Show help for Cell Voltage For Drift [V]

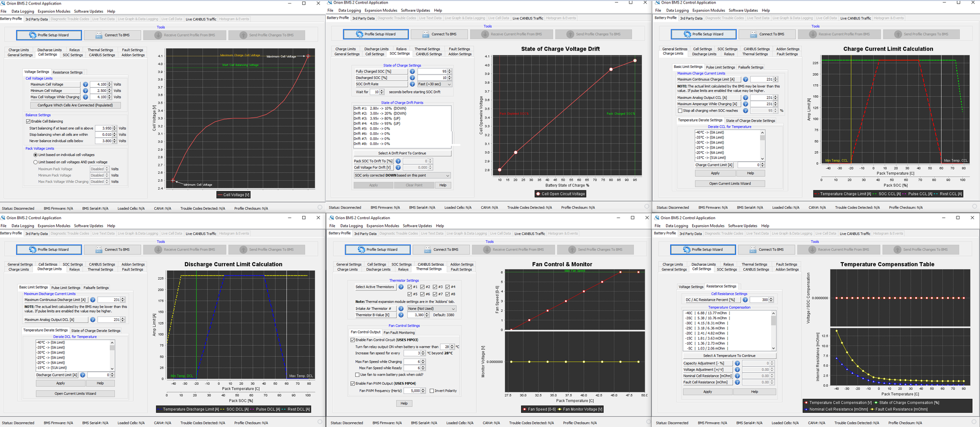click(398, 167)
